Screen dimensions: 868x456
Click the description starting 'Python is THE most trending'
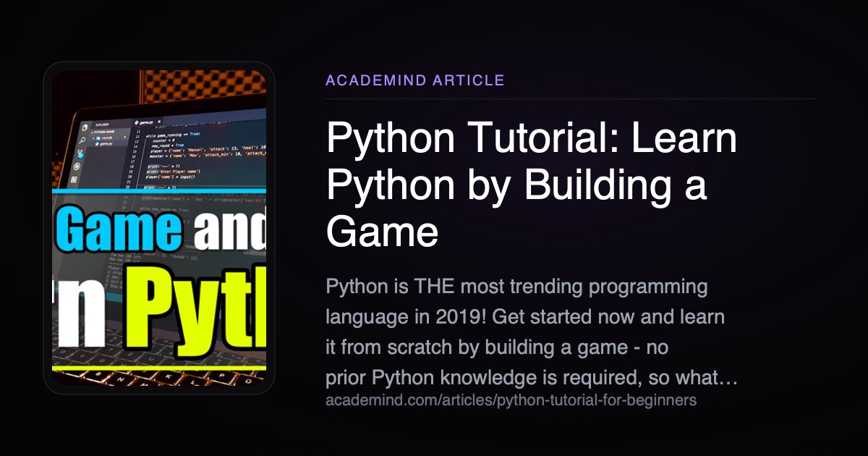click(532, 332)
